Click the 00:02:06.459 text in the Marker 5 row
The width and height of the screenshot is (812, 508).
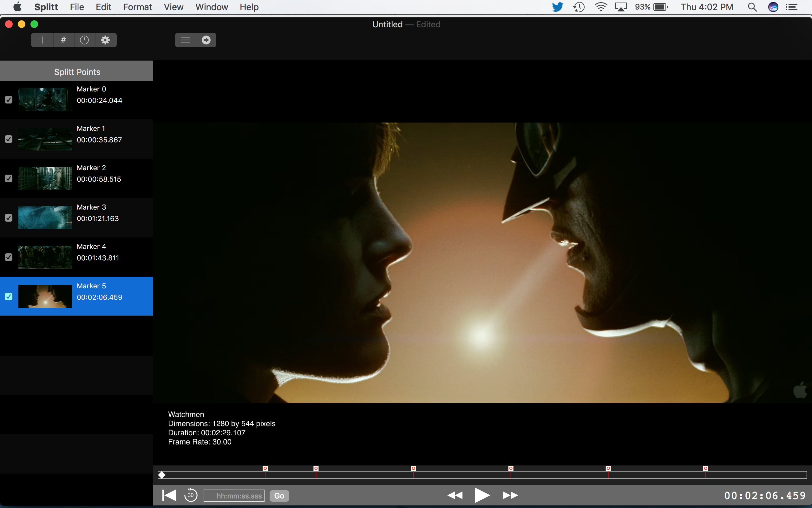click(x=99, y=297)
